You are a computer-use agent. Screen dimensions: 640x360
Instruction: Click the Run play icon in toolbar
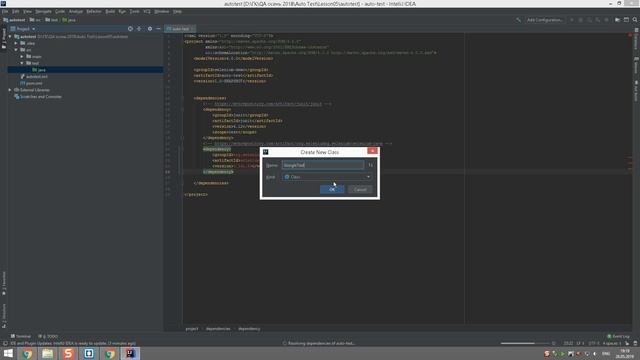(571, 20)
